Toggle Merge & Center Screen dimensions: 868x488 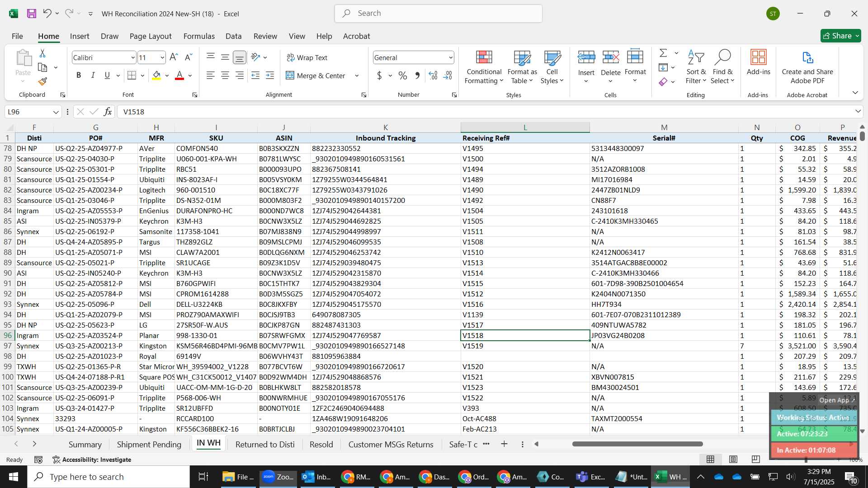[316, 75]
